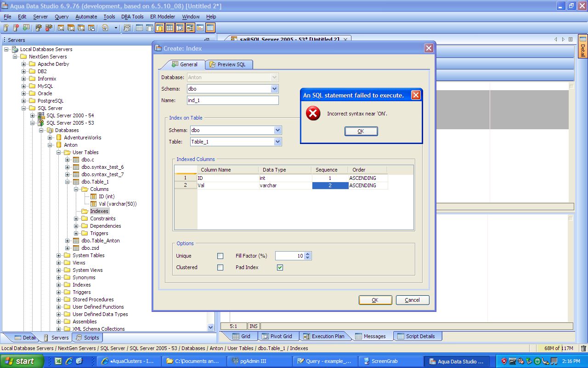Click the Sequence cell of the Val row
Viewport: 588px width, 368px height.
tap(330, 185)
